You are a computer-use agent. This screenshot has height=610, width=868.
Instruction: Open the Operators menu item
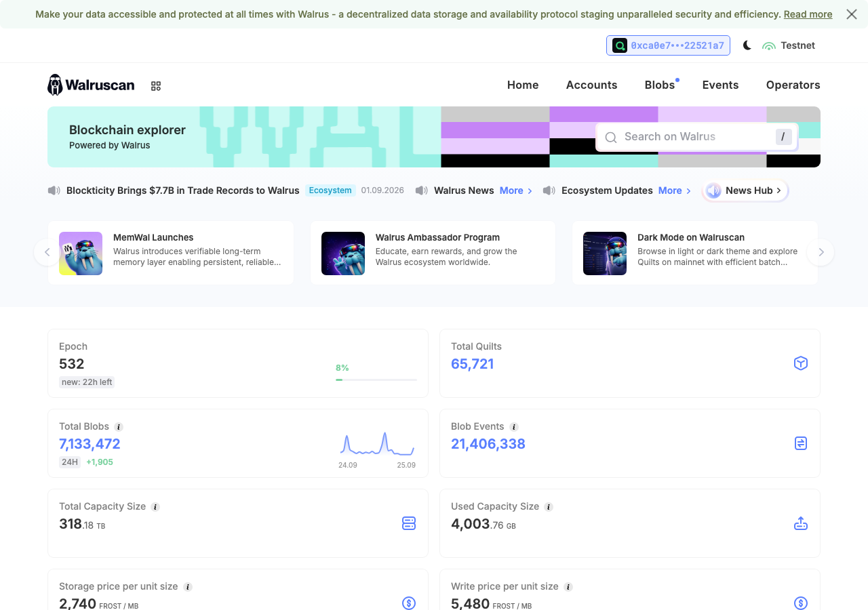pos(793,85)
